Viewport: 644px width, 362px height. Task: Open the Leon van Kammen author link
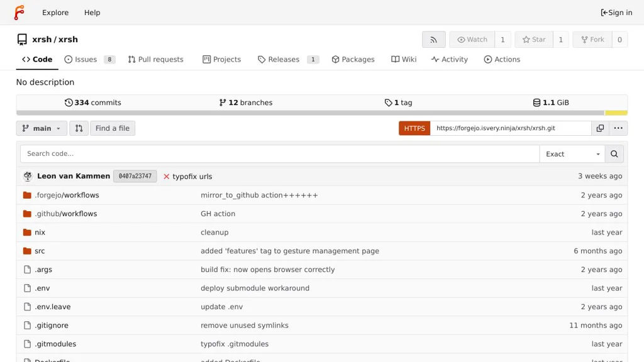pyautogui.click(x=74, y=176)
